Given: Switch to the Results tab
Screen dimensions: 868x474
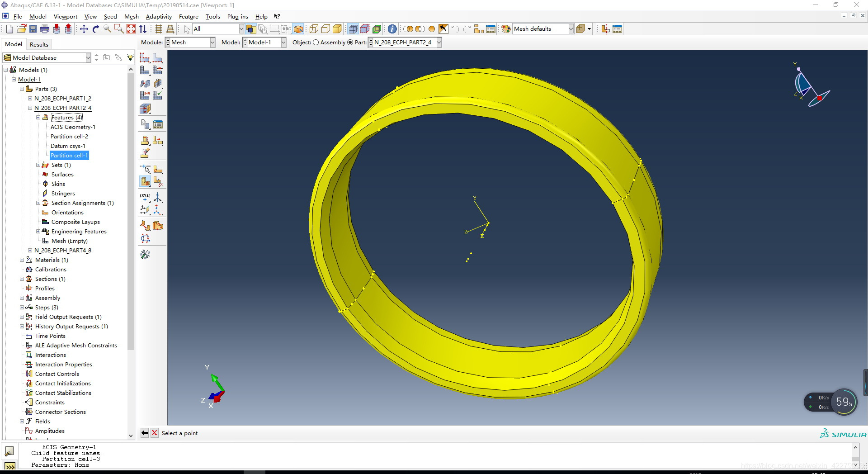Looking at the screenshot, I should pos(39,44).
